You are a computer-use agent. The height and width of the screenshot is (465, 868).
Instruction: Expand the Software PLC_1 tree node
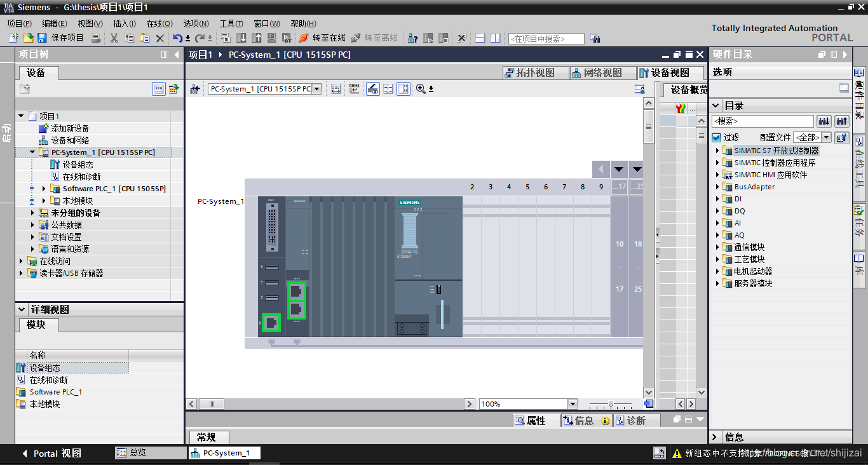point(44,189)
